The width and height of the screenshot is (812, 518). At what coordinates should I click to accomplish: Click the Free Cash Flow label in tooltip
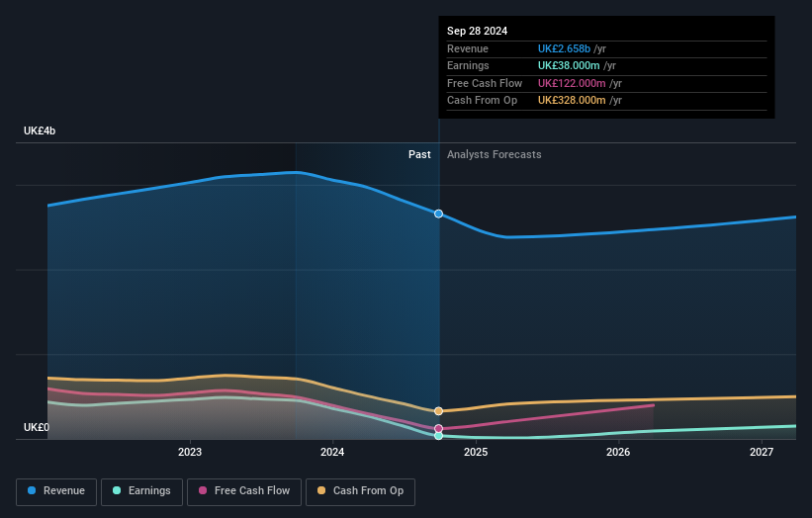pos(485,83)
